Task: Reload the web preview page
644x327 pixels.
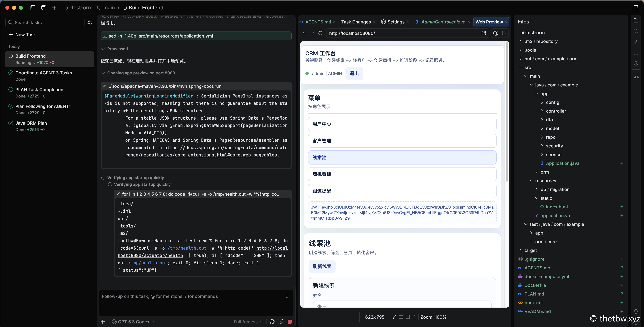Action: tap(320, 33)
